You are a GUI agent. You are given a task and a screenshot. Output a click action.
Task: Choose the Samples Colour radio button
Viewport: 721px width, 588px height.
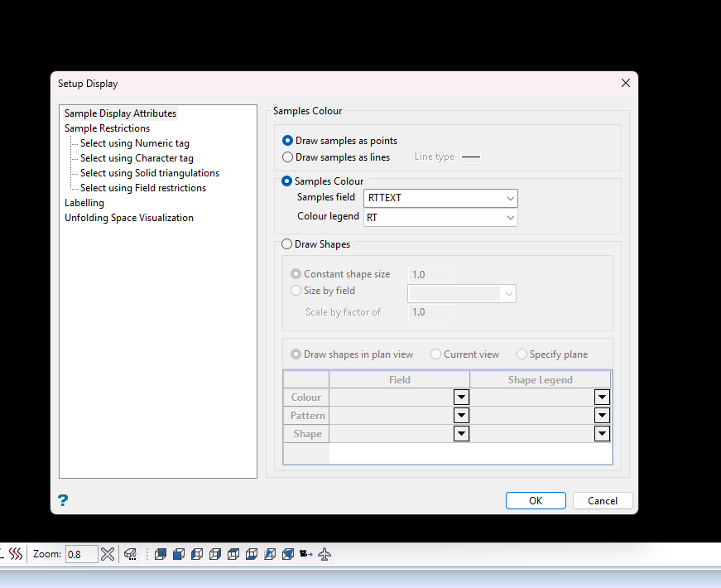[x=286, y=181]
